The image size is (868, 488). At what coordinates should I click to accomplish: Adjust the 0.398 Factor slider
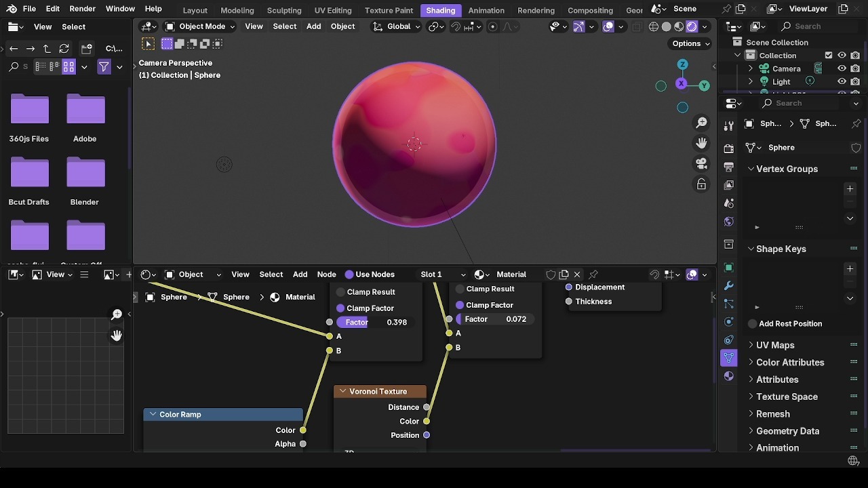click(378, 322)
